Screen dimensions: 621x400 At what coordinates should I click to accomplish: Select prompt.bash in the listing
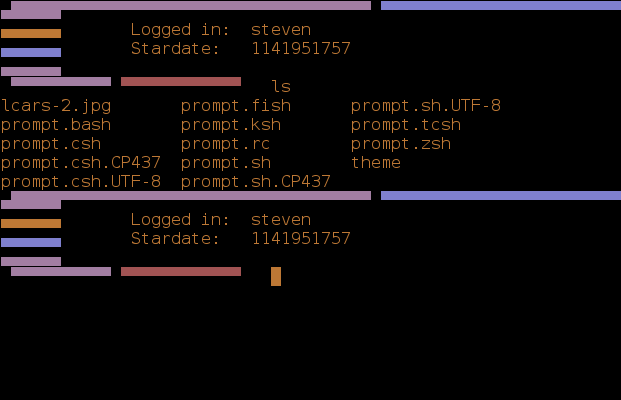(x=56, y=125)
